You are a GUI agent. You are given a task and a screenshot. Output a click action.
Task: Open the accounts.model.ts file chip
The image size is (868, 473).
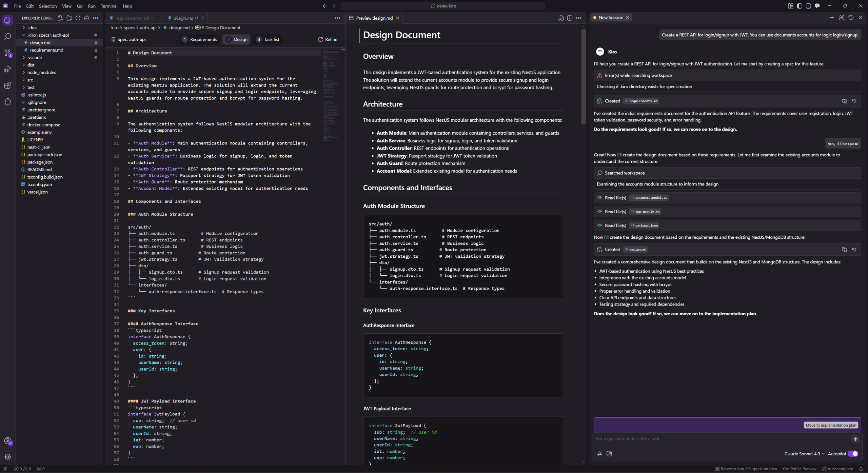[x=649, y=198]
